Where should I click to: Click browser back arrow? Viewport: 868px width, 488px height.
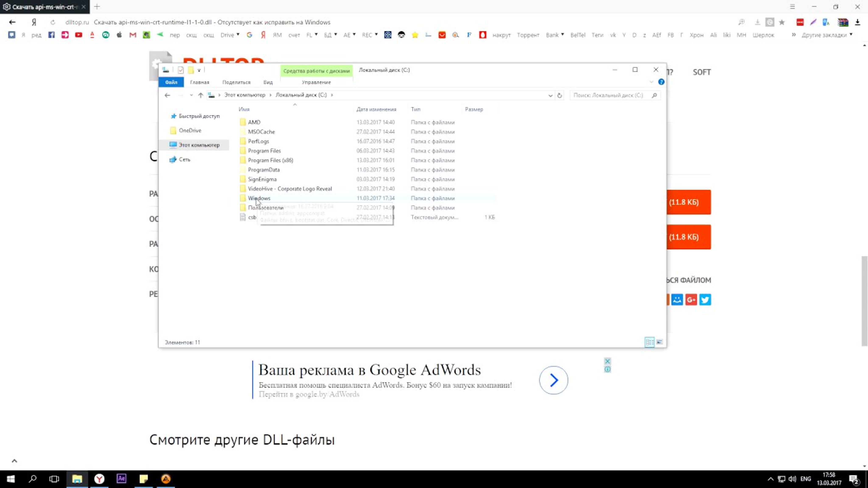pyautogui.click(x=13, y=22)
